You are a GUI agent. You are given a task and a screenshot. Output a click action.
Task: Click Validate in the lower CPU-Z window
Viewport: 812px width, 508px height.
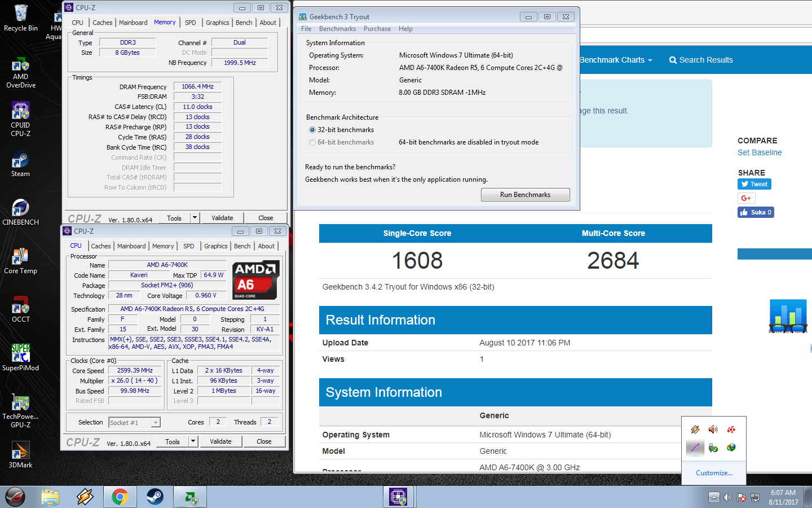220,441
